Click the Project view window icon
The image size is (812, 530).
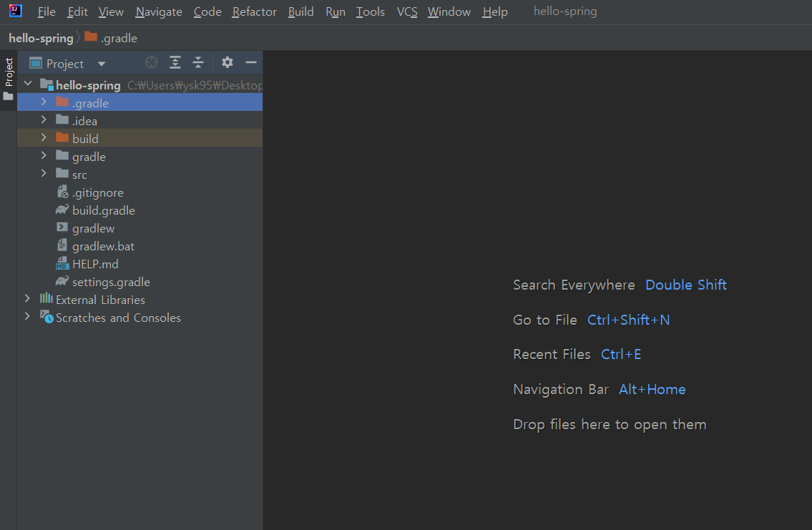pos(36,63)
